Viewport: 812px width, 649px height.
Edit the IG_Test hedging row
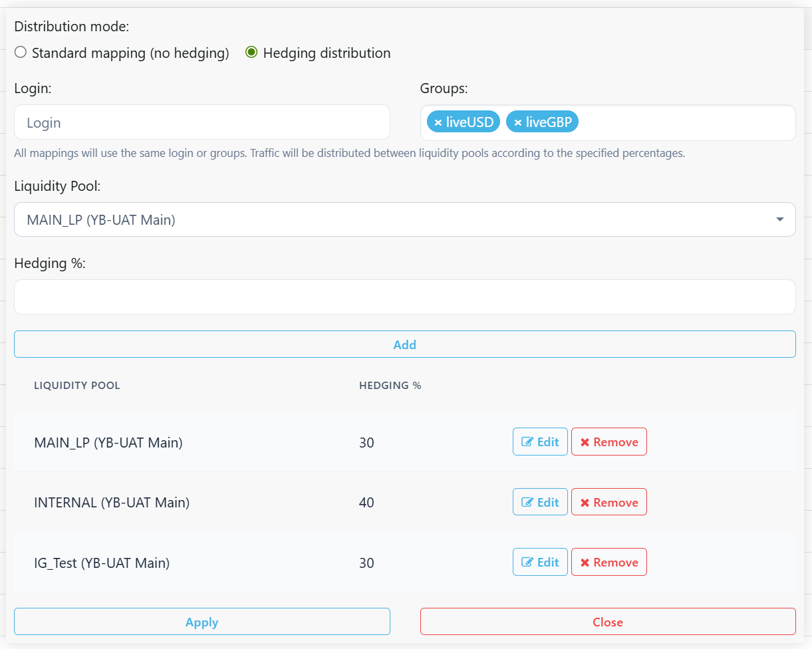(x=540, y=562)
